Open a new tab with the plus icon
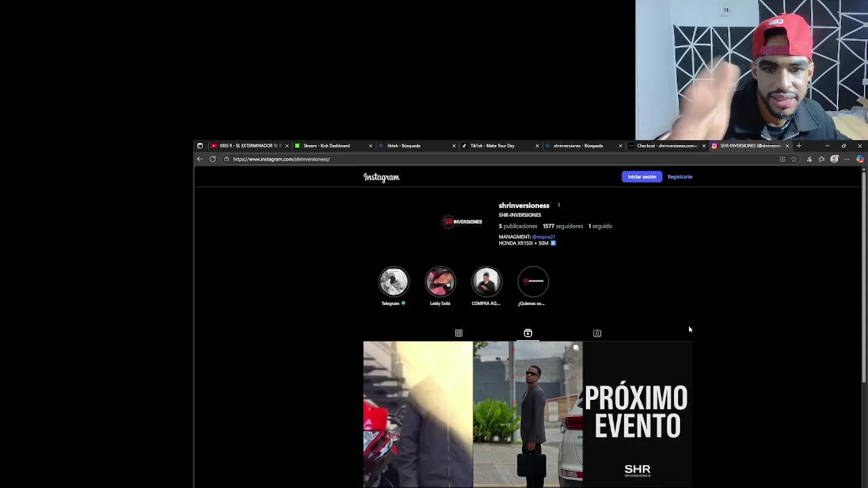 pyautogui.click(x=799, y=146)
